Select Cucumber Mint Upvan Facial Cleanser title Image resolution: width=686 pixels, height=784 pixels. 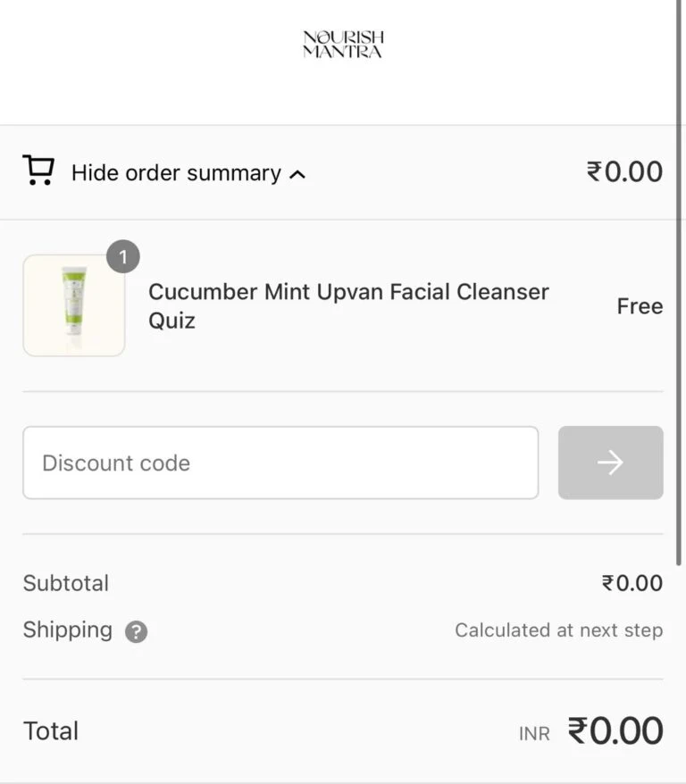[348, 306]
